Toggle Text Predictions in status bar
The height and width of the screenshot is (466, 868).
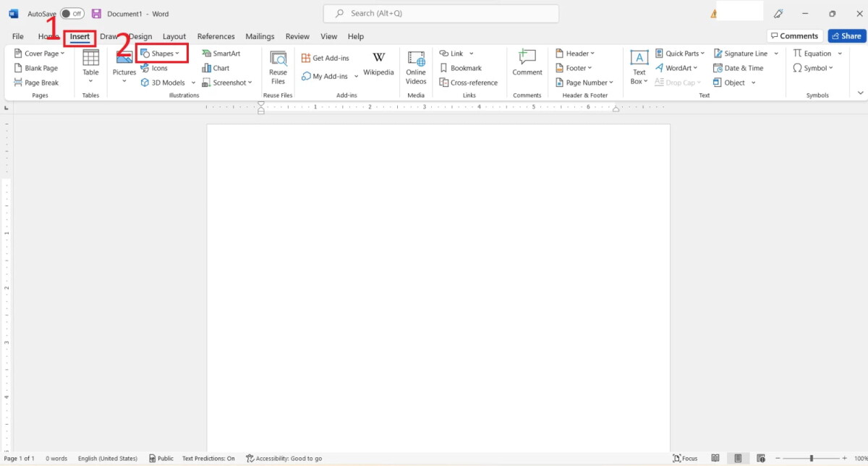coord(208,458)
